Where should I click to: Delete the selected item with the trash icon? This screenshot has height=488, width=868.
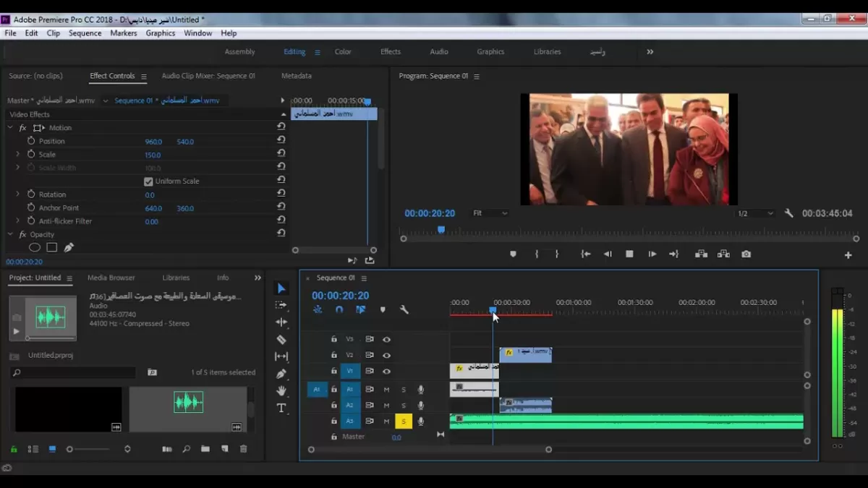243,449
